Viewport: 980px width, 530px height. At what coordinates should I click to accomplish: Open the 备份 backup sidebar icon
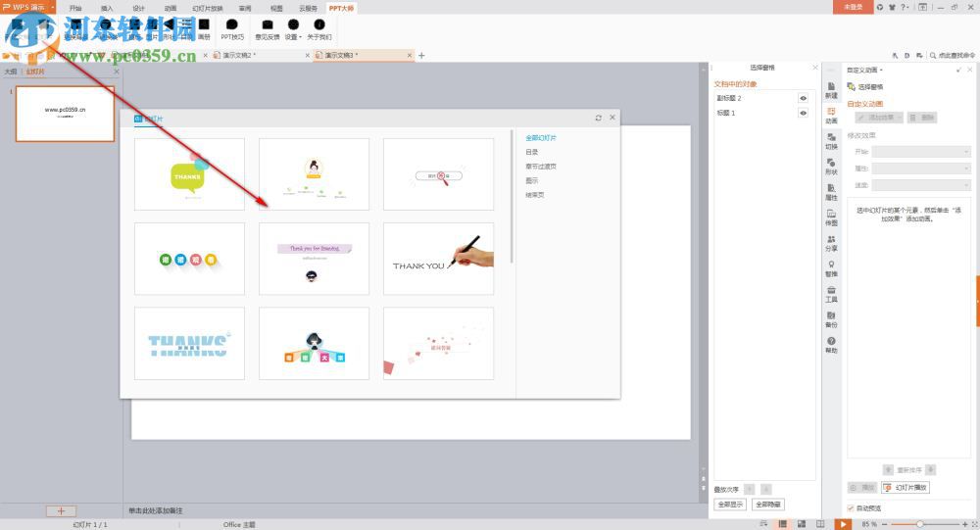(831, 320)
